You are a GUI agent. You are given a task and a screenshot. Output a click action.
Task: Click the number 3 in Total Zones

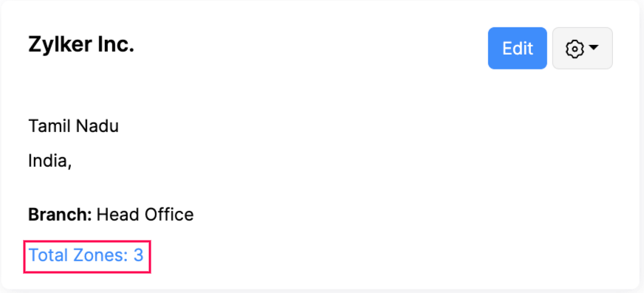(x=138, y=255)
